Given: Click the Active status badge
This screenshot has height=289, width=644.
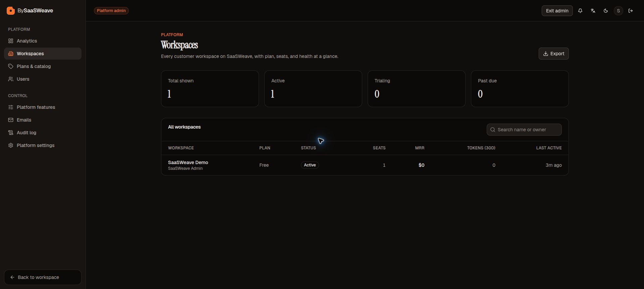Looking at the screenshot, I should click(310, 165).
